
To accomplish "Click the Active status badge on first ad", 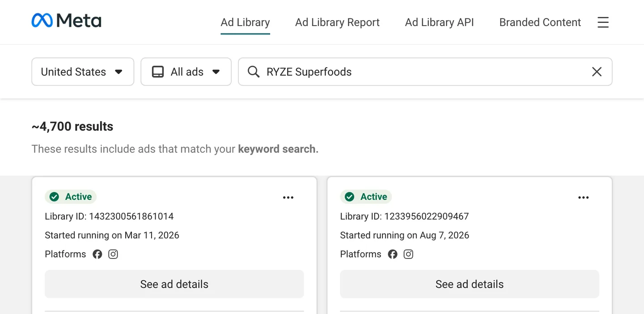I will click(x=71, y=197).
